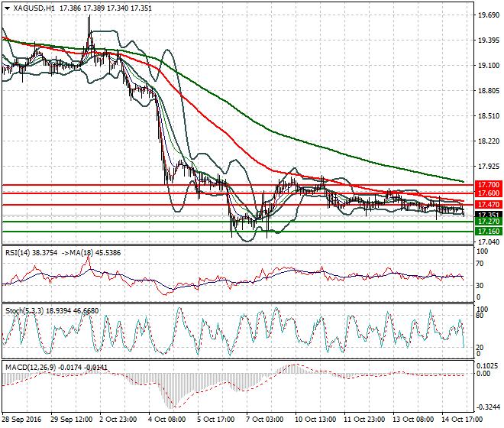Select the XAGUSD,H1 symbol title text
Image resolution: width=504 pixels, height=428 pixels.
click(x=34, y=8)
